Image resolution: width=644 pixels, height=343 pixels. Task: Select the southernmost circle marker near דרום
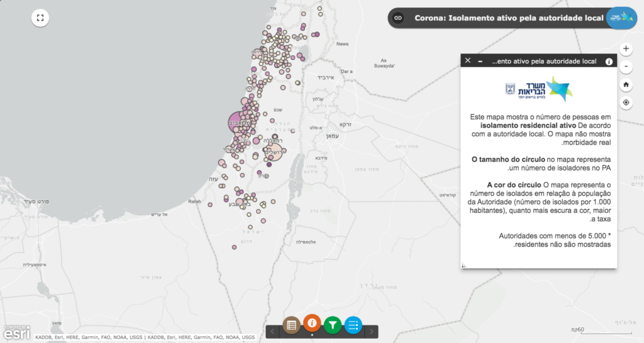point(234,247)
